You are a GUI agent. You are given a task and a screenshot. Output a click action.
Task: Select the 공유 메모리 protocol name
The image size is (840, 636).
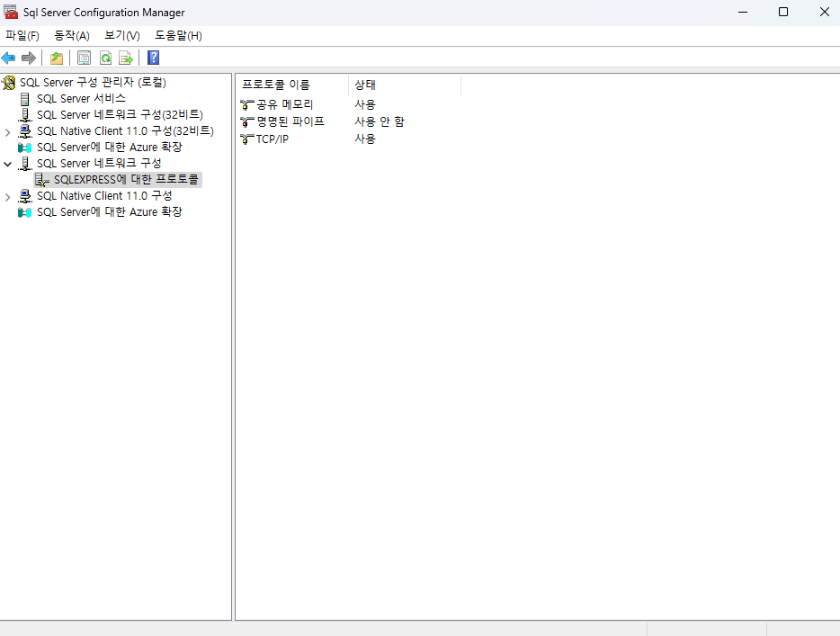click(x=284, y=104)
